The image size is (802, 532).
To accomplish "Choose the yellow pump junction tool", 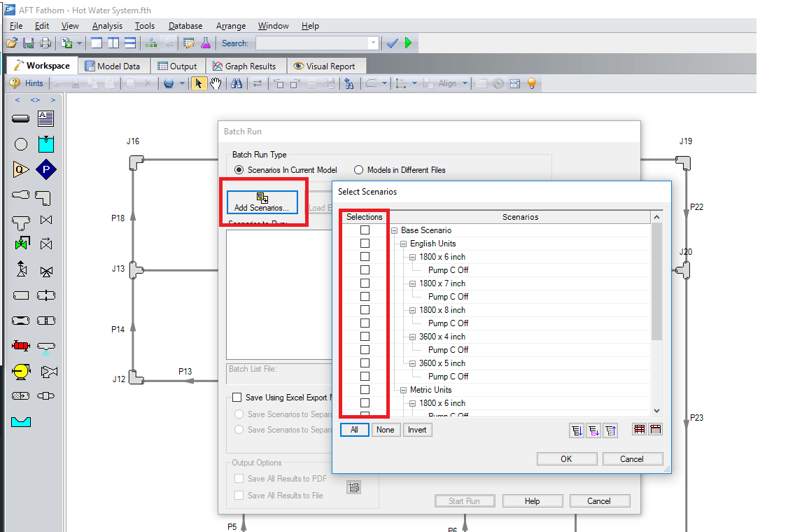I will click(21, 372).
